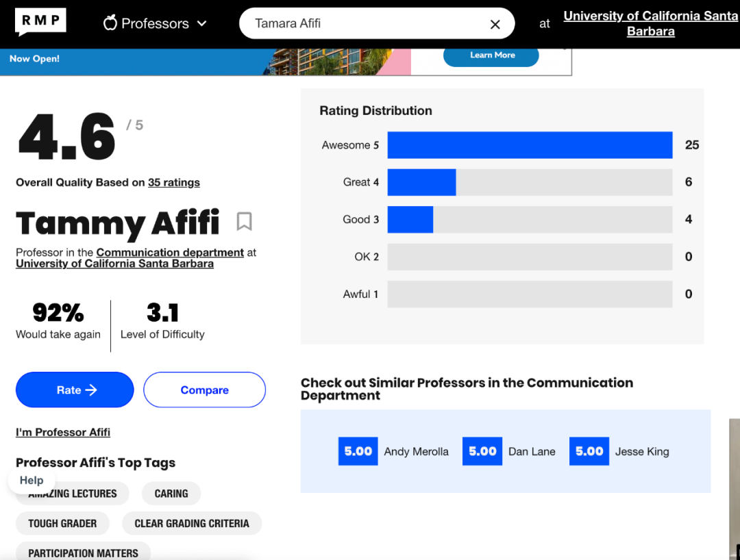Viewport: 740px width, 560px height.
Task: Select the CLEAR GRADING CRITERIA tag
Action: click(x=192, y=523)
